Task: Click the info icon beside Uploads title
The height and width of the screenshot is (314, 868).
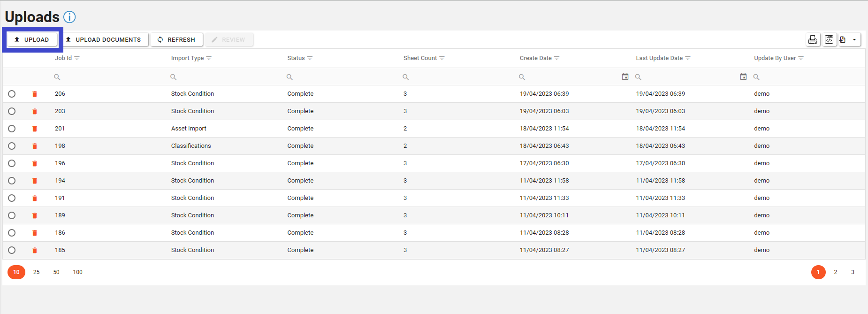Action: pos(69,17)
